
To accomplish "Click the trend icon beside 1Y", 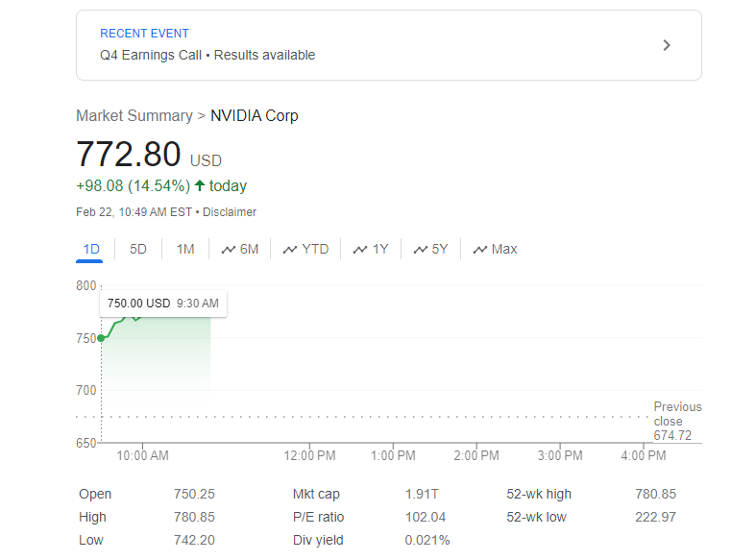I will (x=360, y=250).
